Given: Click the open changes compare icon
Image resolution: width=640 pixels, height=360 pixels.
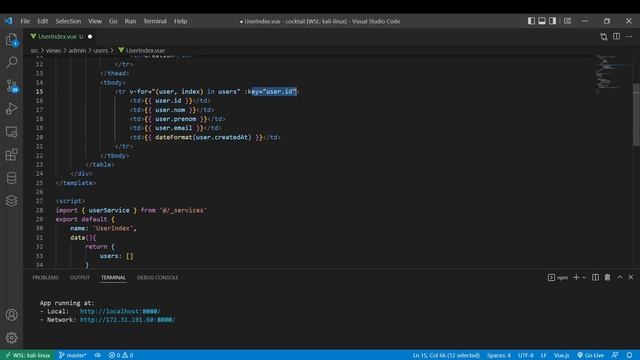Looking at the screenshot, I should (604, 37).
